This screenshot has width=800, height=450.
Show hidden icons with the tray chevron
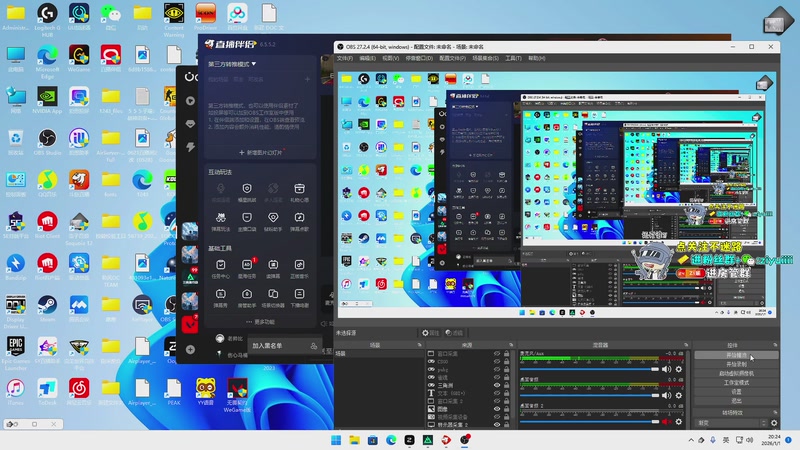(691, 440)
